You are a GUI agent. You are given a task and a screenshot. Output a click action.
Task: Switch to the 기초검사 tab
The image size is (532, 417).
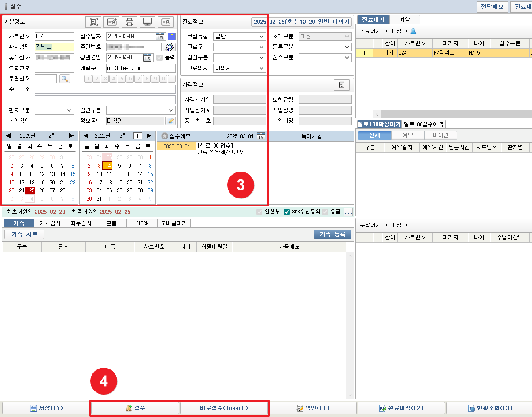tap(50, 223)
